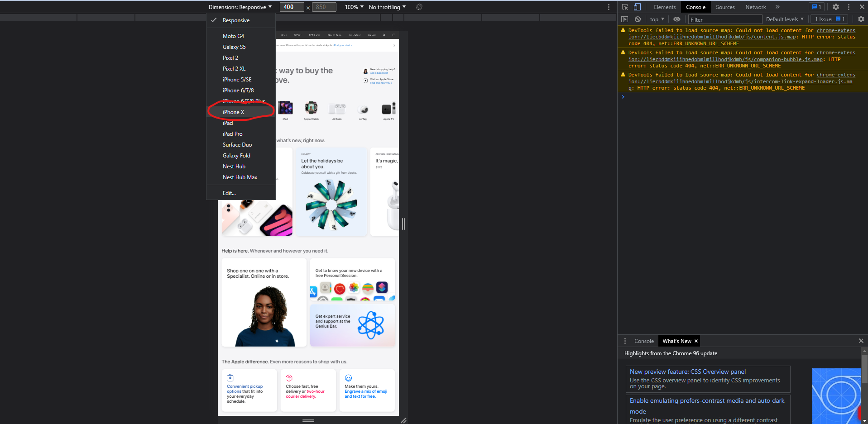Select Nest Hub Max from device list
The height and width of the screenshot is (424, 868).
click(241, 177)
